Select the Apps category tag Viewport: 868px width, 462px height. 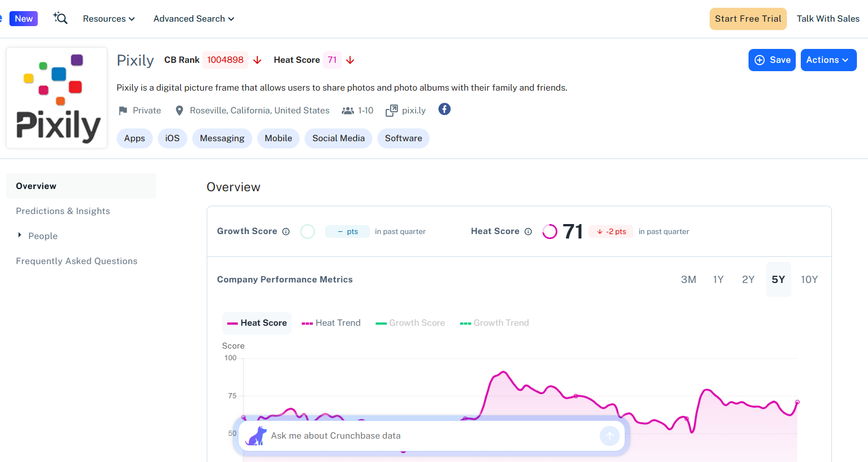pyautogui.click(x=134, y=138)
